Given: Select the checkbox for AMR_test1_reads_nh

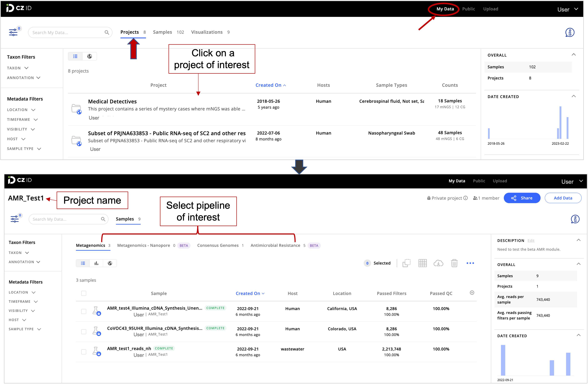Looking at the screenshot, I should click(84, 352).
